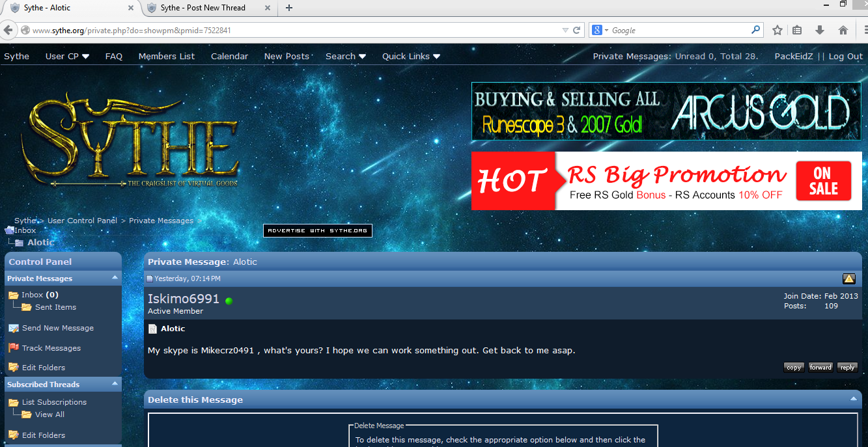868x447 pixels.
Task: Expand the User CP dropdown menu
Action: 67,56
